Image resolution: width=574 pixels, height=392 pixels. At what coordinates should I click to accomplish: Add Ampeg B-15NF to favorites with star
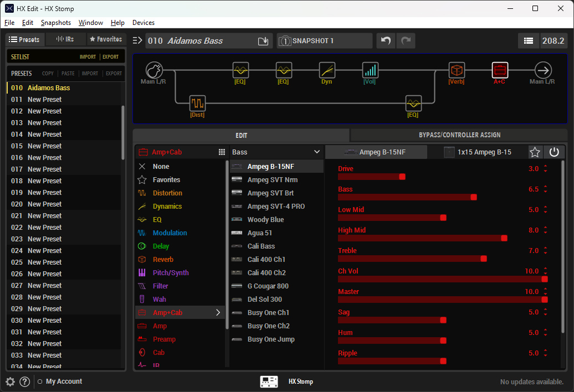coord(535,152)
